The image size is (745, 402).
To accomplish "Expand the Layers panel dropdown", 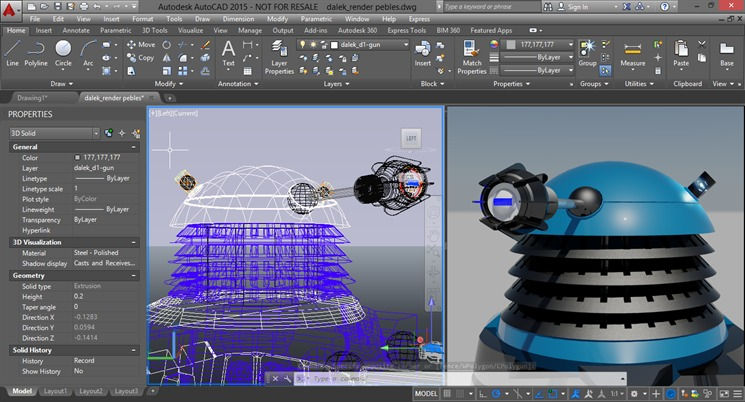I will pos(336,84).
